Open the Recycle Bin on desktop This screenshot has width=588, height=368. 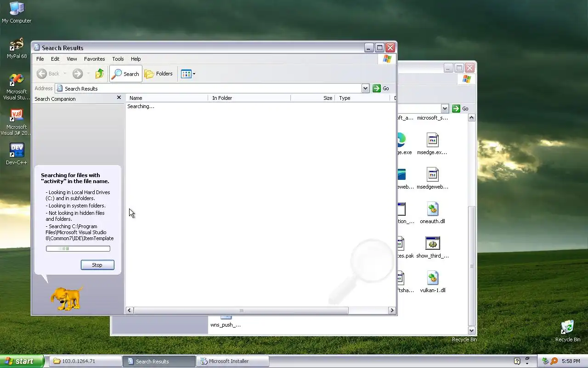(x=568, y=331)
